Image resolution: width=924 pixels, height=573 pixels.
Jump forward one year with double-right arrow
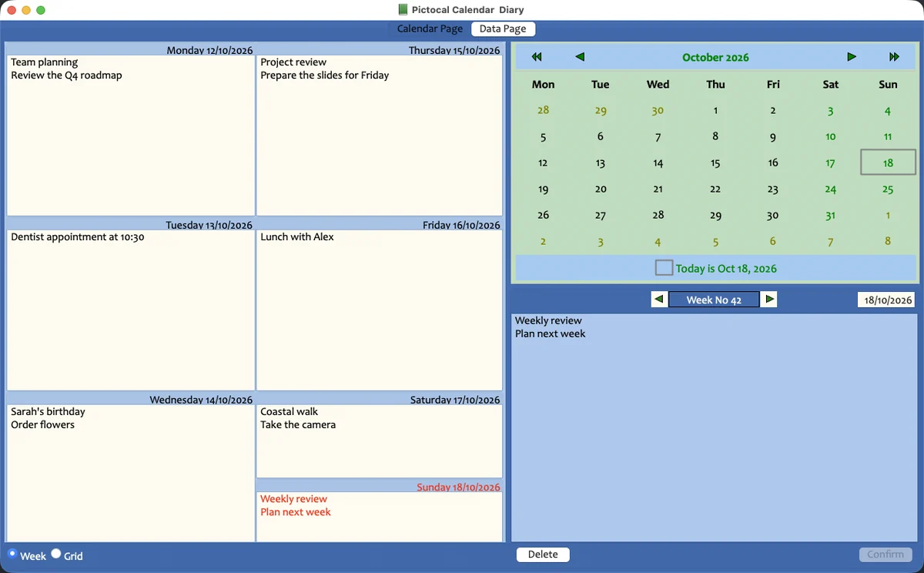(x=894, y=57)
